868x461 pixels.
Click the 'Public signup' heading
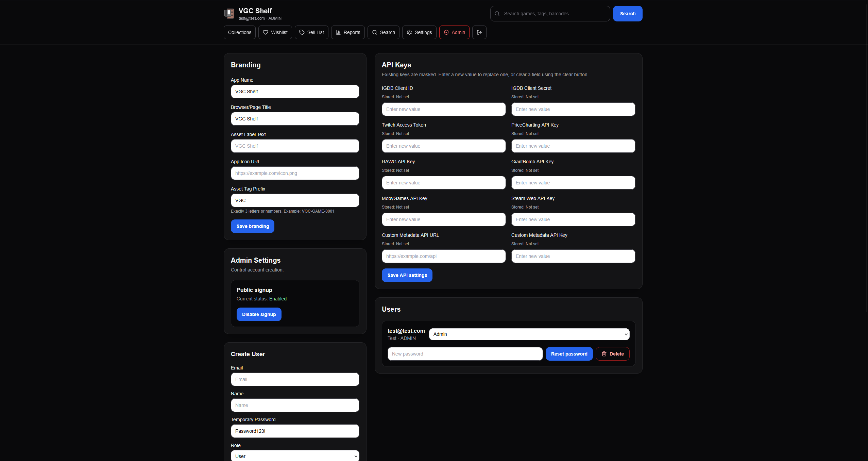coord(254,290)
